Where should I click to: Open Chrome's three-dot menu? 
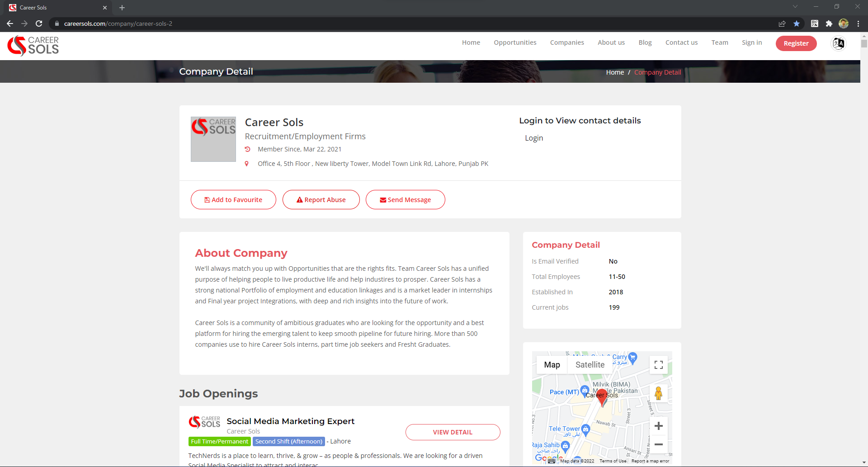coord(858,24)
